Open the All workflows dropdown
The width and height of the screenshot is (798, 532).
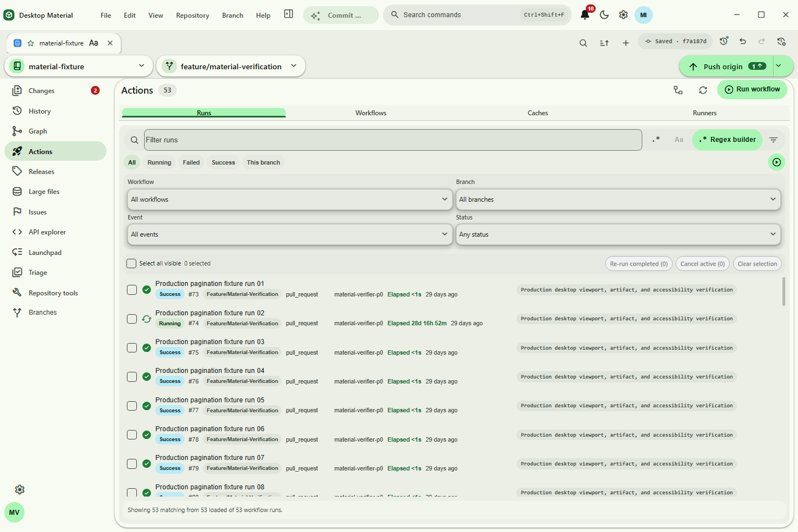pyautogui.click(x=289, y=199)
